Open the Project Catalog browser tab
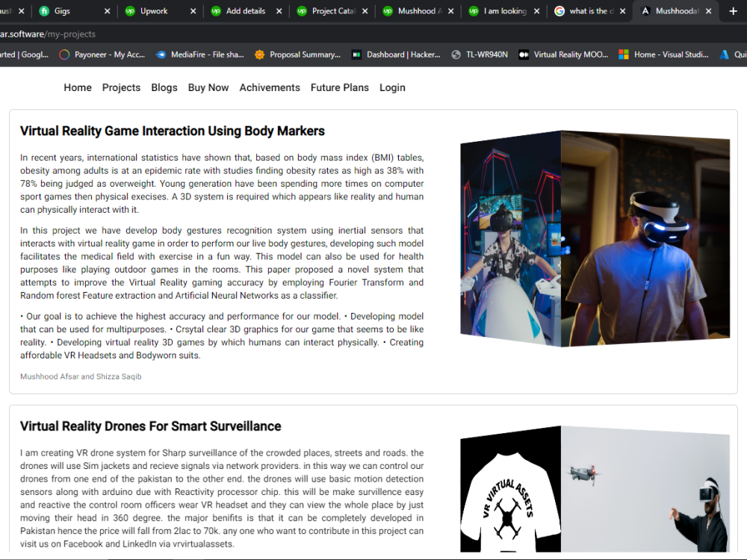 point(332,11)
